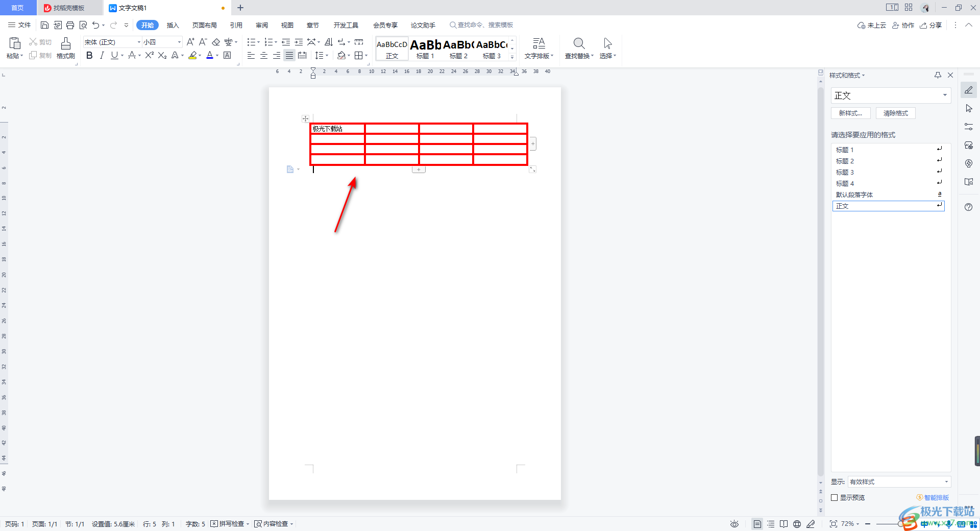The height and width of the screenshot is (531, 980).
Task: Open the Print icon in quick toolbar
Action: point(70,25)
